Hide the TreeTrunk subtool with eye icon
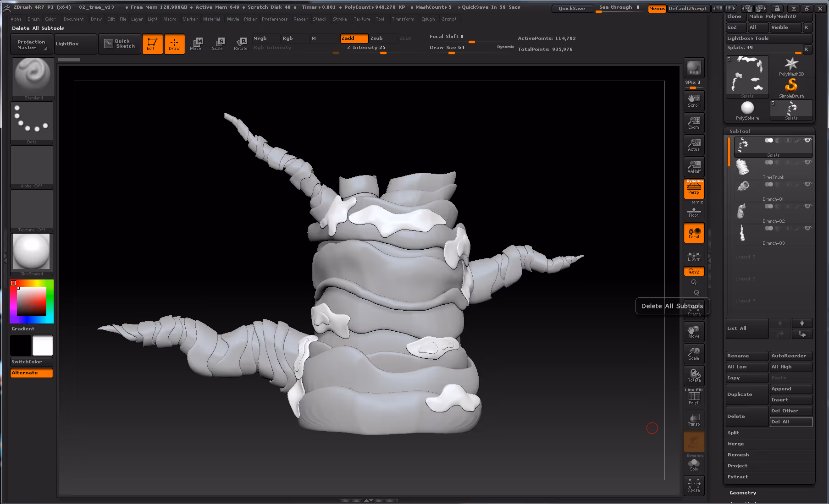Screen dimensions: 829x504 pyautogui.click(x=807, y=162)
